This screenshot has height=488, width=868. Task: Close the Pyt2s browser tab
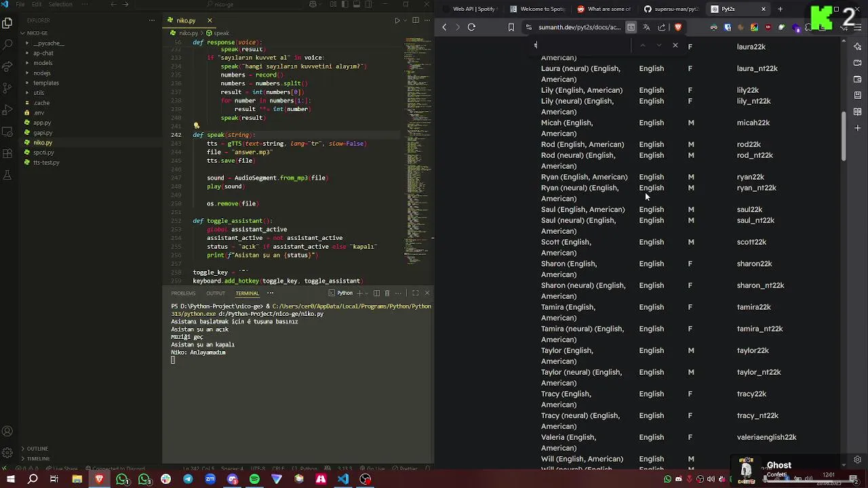coord(764,9)
